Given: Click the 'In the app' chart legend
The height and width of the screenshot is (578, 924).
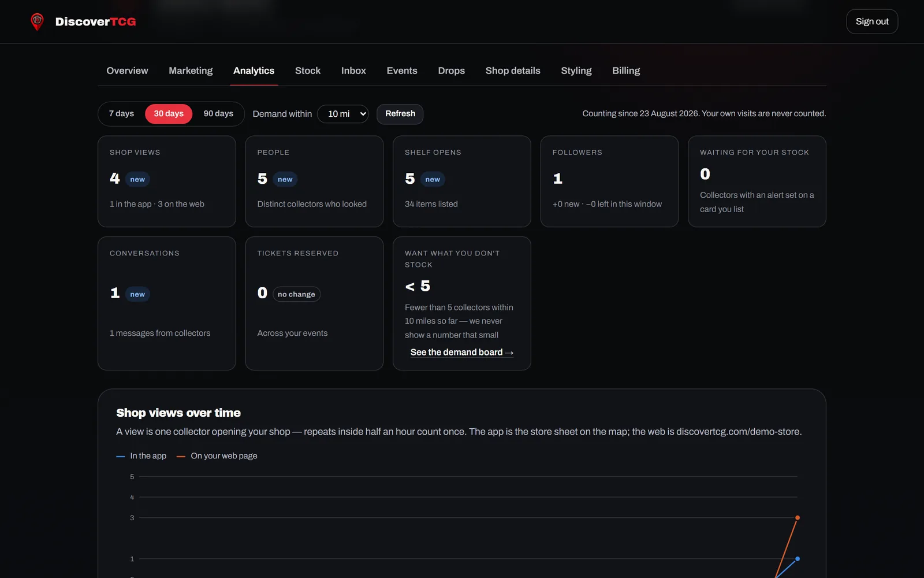Looking at the screenshot, I should [141, 456].
